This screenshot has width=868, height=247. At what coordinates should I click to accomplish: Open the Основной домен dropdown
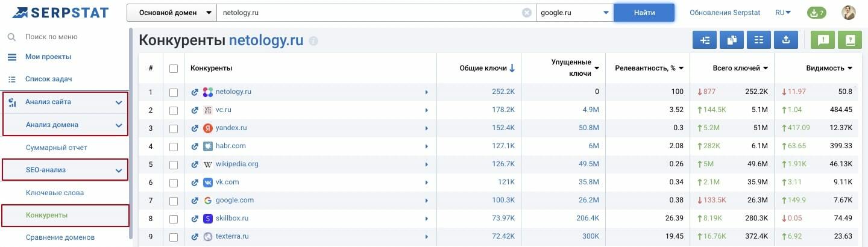point(172,13)
